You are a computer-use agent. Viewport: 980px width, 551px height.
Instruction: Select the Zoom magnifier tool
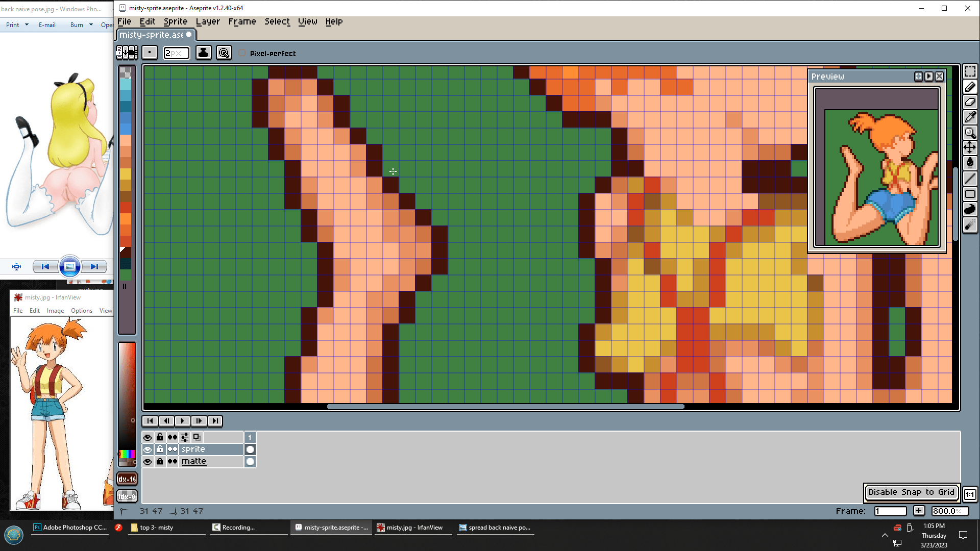[970, 133]
